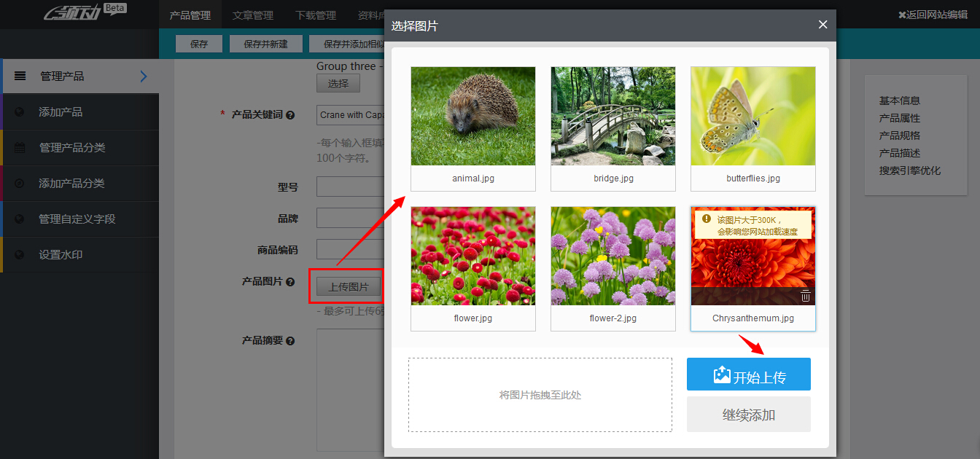Open the 产品管理 tab
Screen dimensions: 980x459
[190, 15]
